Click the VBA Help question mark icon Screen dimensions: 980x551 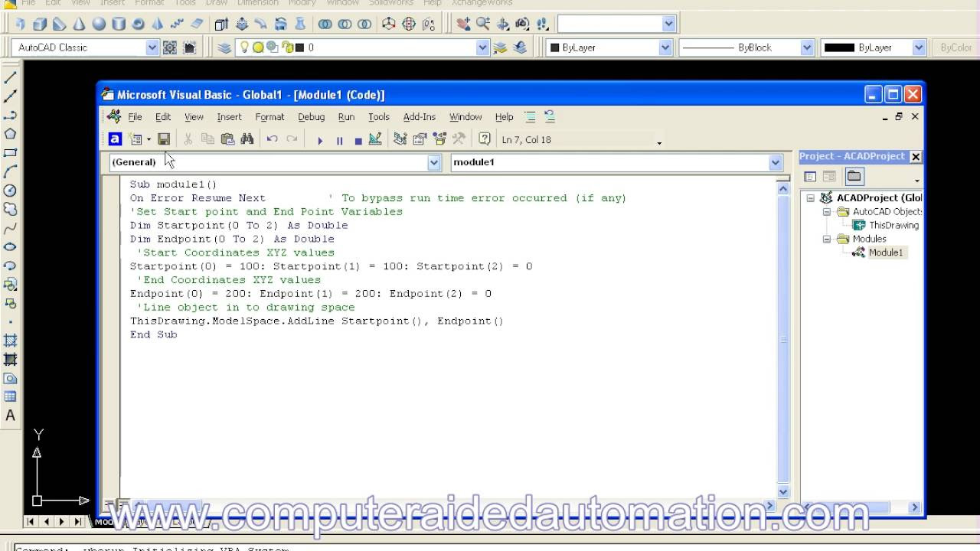484,139
